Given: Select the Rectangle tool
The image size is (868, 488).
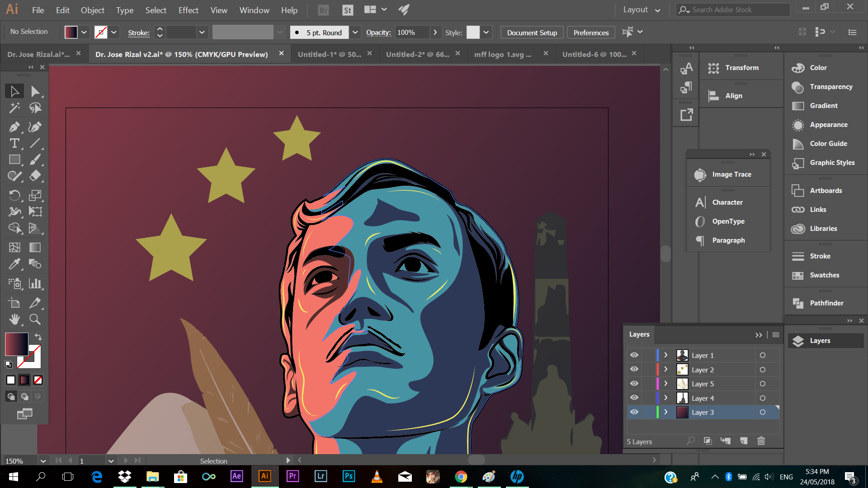Looking at the screenshot, I should coord(14,160).
